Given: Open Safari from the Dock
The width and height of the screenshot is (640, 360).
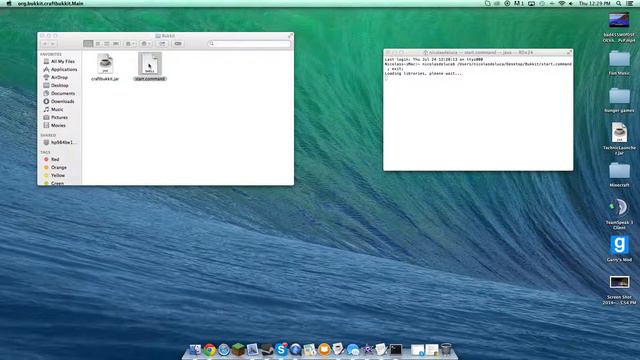Looking at the screenshot, I should click(x=224, y=350).
